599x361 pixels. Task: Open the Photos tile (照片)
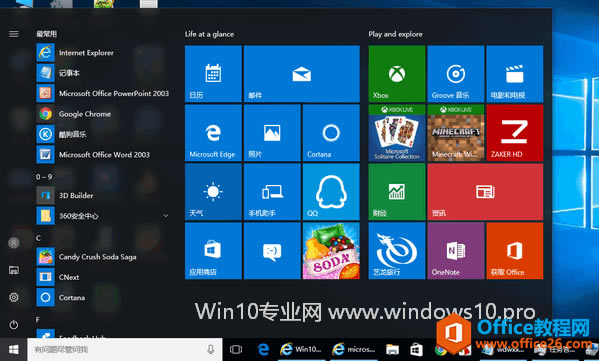click(x=272, y=133)
